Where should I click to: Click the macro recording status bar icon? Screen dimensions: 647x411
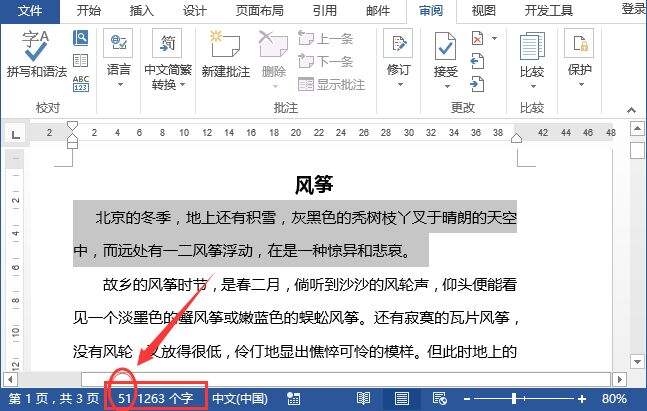tap(293, 399)
